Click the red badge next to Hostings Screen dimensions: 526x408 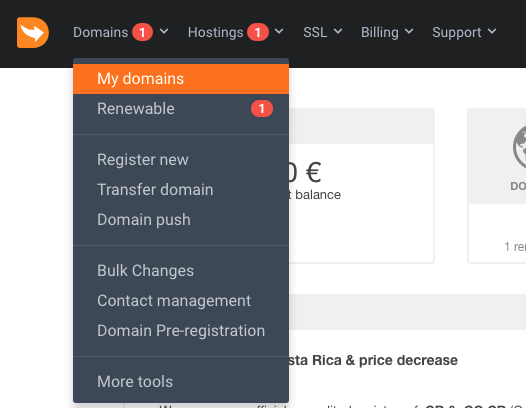point(258,33)
